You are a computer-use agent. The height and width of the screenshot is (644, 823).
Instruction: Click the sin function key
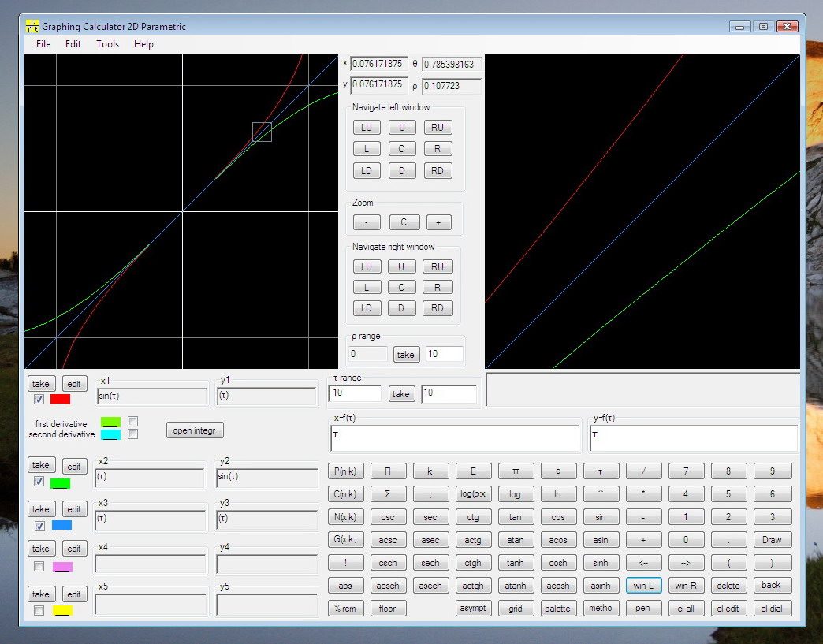[x=601, y=517]
